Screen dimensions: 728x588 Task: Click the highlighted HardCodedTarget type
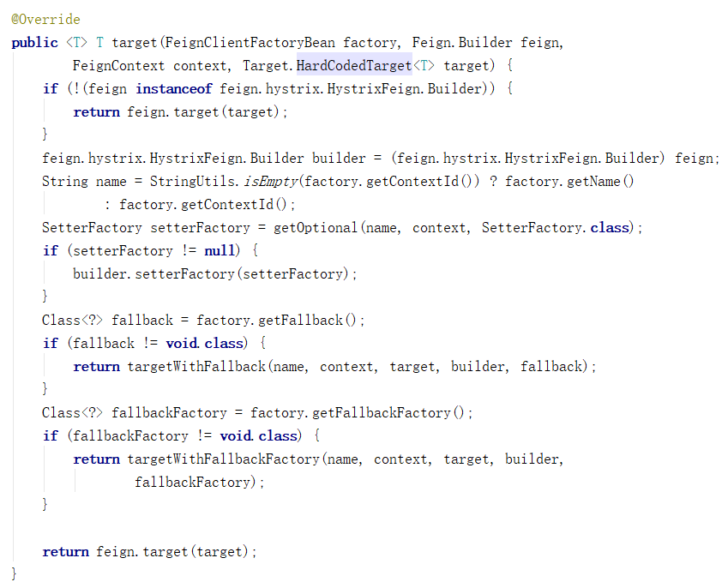354,65
